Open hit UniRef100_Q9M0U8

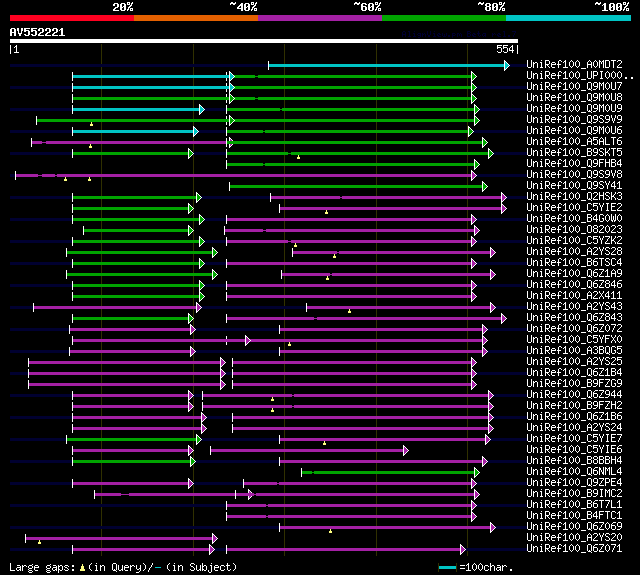[574, 98]
